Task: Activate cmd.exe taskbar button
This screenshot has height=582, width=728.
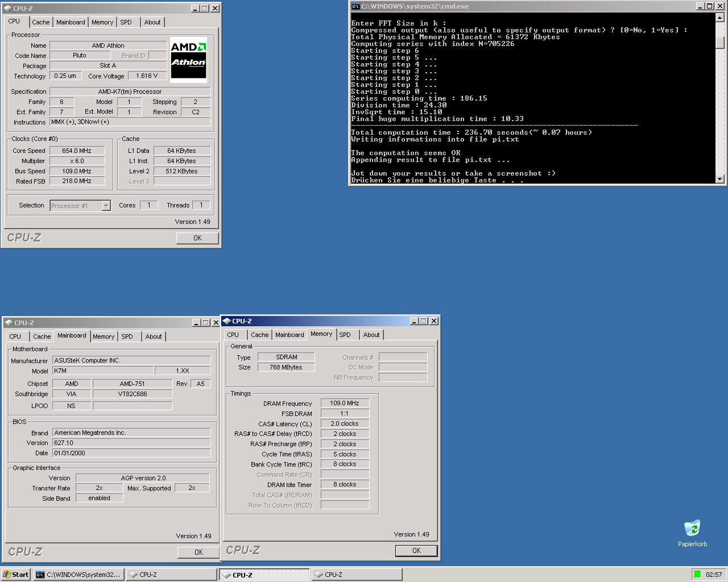Action: tap(78, 575)
